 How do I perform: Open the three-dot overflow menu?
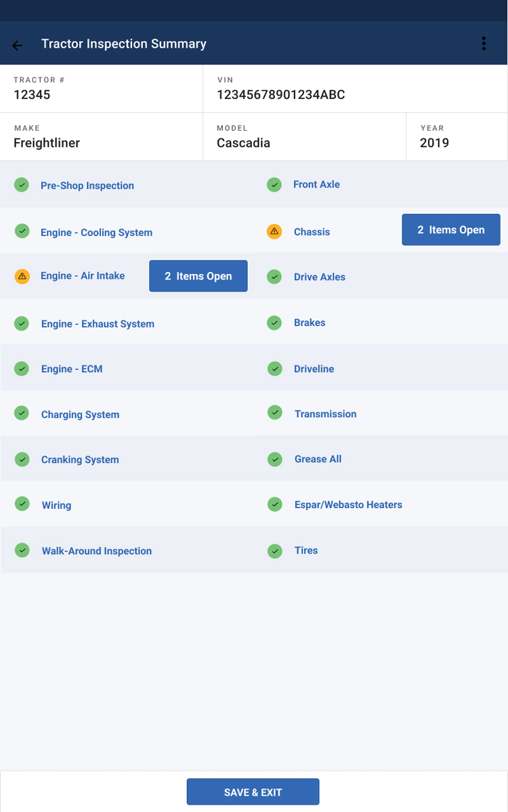point(484,43)
